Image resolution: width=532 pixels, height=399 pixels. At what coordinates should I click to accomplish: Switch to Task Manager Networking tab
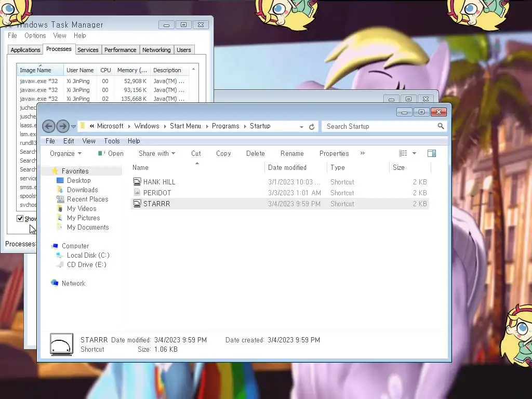(x=156, y=50)
